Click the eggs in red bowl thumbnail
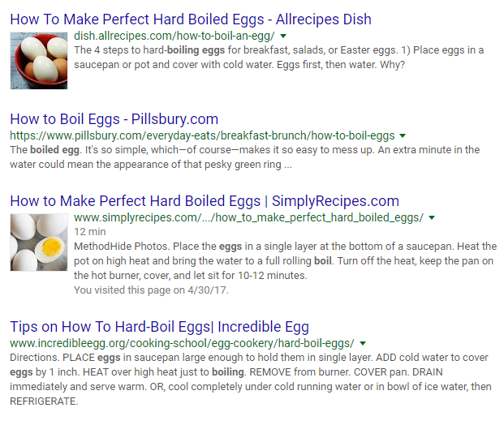This screenshot has width=504, height=425. pos(39,61)
